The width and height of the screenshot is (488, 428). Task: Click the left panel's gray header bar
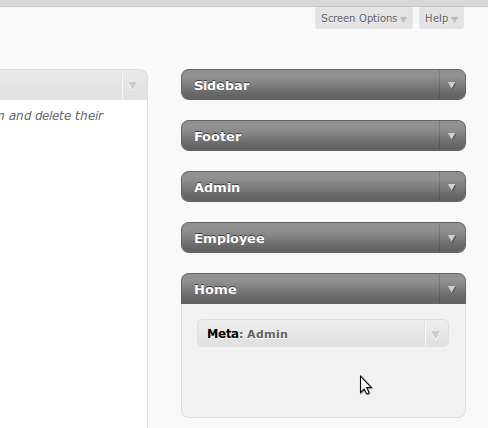pos(61,85)
